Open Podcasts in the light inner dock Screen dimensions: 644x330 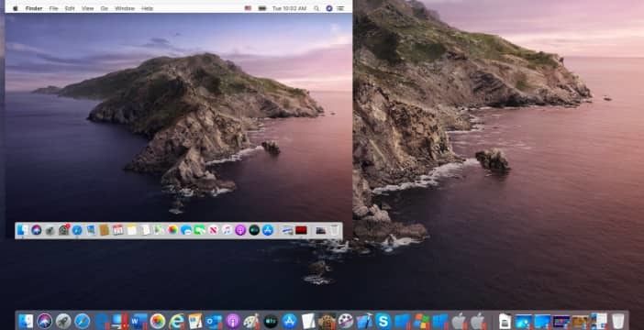240,230
